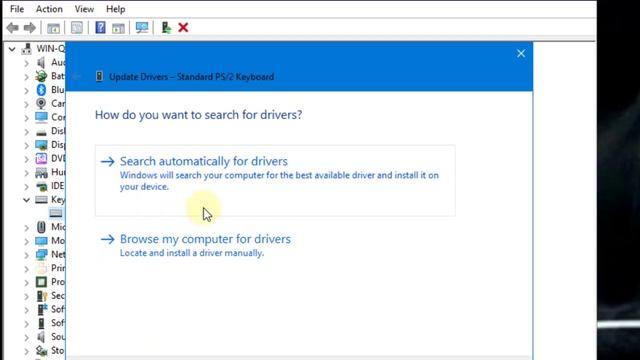Click the WIN-Q computer root icon
This screenshot has height=360, width=640.
[27, 49]
